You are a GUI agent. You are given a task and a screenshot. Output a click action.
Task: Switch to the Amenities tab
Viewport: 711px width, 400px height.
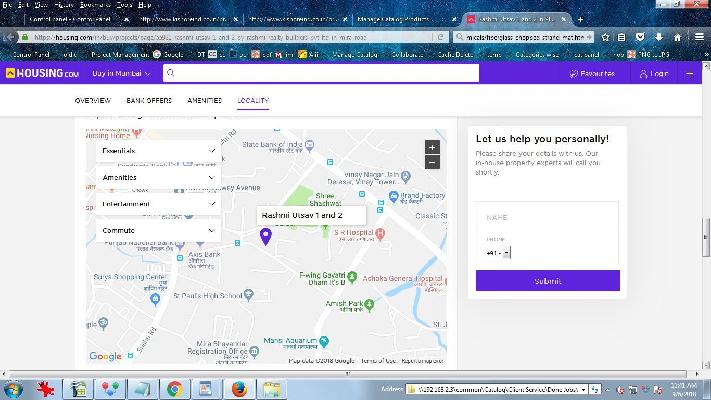[205, 100]
